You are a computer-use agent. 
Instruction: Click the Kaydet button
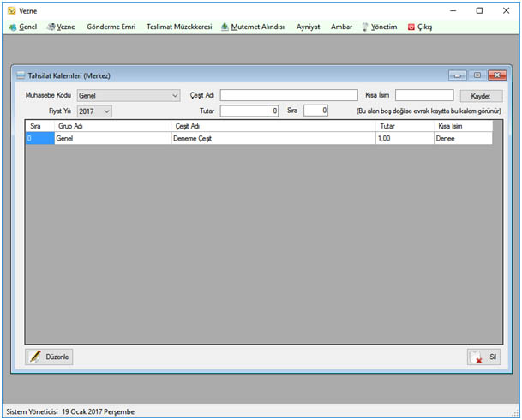click(x=481, y=96)
